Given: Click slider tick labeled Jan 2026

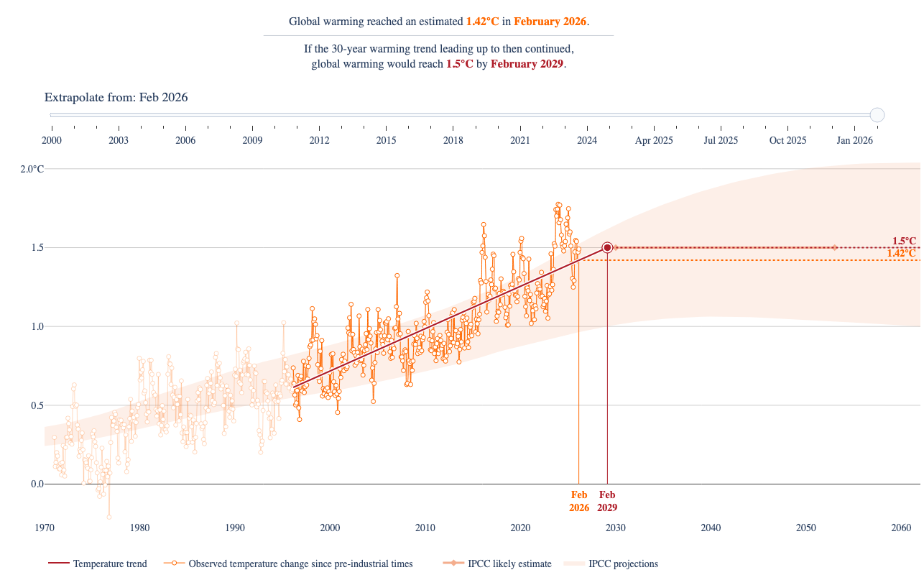Looking at the screenshot, I should (x=854, y=140).
